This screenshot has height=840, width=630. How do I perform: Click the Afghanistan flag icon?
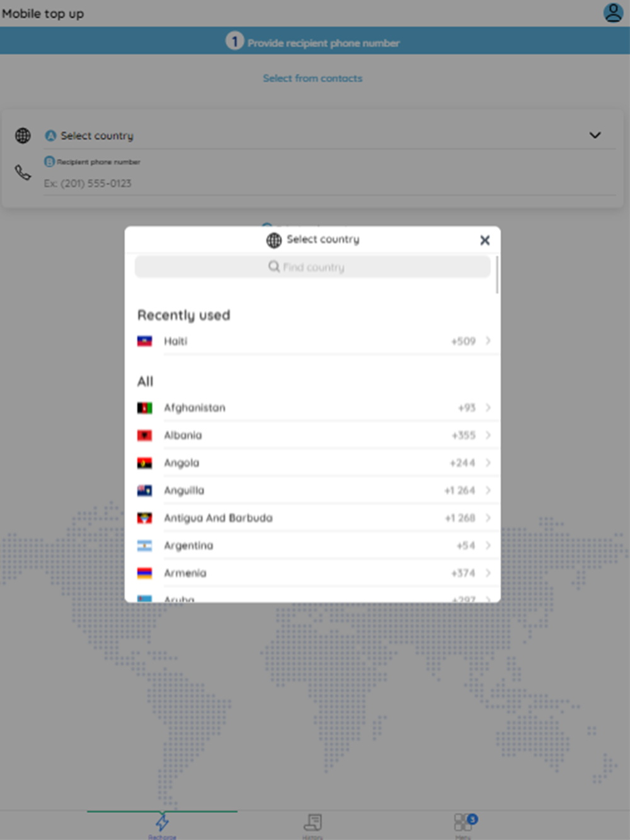[x=145, y=408]
